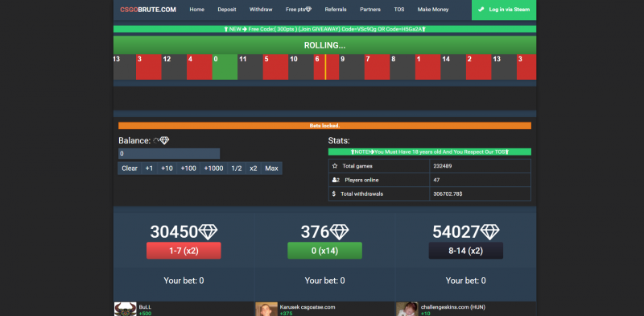Click the Steam logo icon in login button
The height and width of the screenshot is (316, 644).
click(x=481, y=10)
